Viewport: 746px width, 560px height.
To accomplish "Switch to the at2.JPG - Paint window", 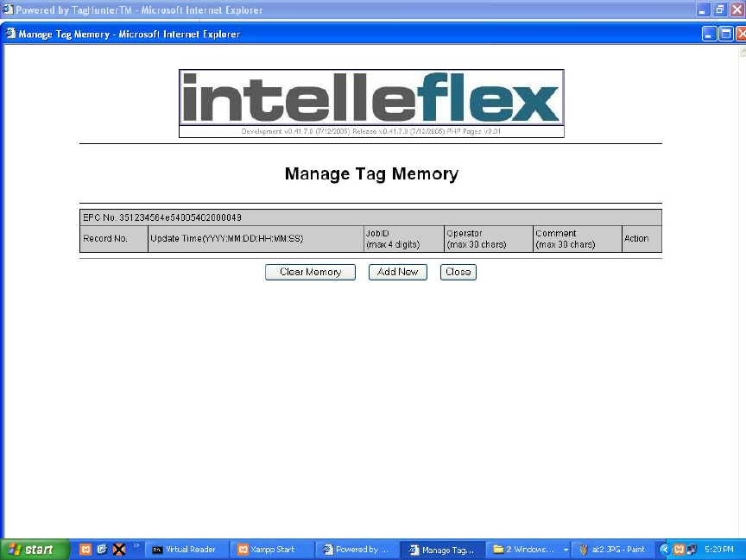I will (x=614, y=550).
